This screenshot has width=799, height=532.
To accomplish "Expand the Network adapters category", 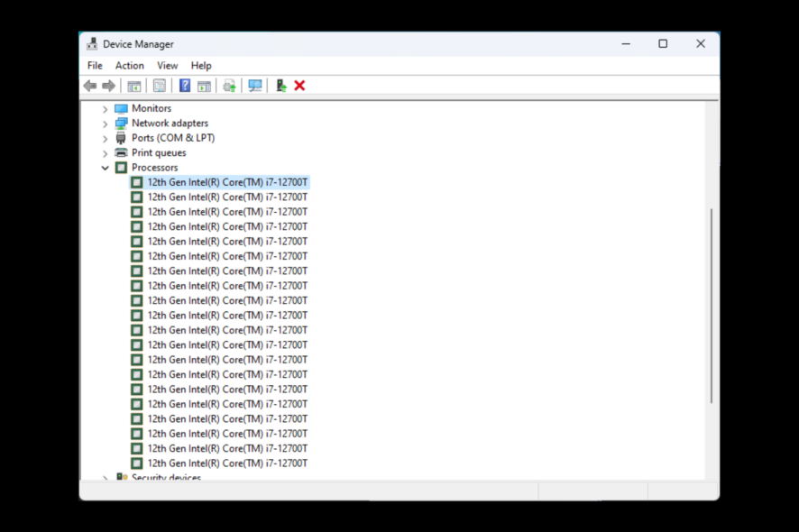I will click(x=105, y=124).
